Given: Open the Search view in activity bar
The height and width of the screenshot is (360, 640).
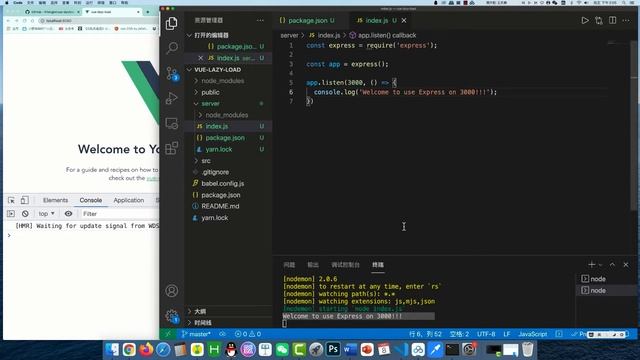Looking at the screenshot, I should coord(172,48).
